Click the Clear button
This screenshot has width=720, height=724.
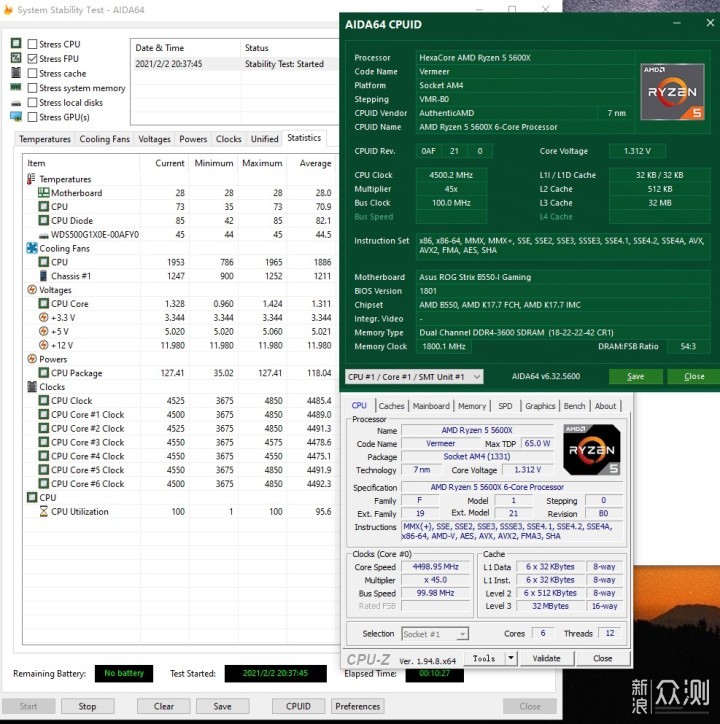click(163, 706)
